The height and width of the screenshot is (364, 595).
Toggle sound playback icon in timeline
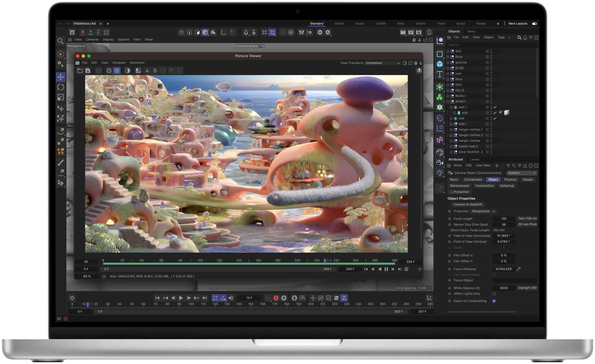[231, 298]
